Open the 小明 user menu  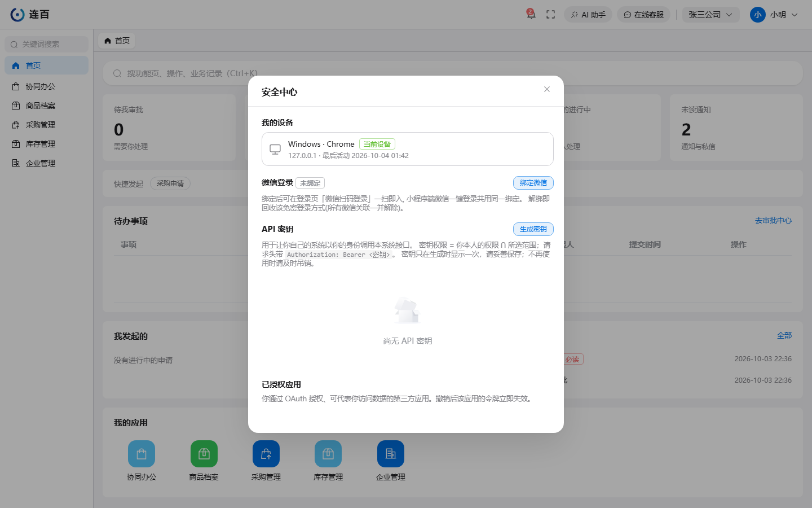coord(774,15)
